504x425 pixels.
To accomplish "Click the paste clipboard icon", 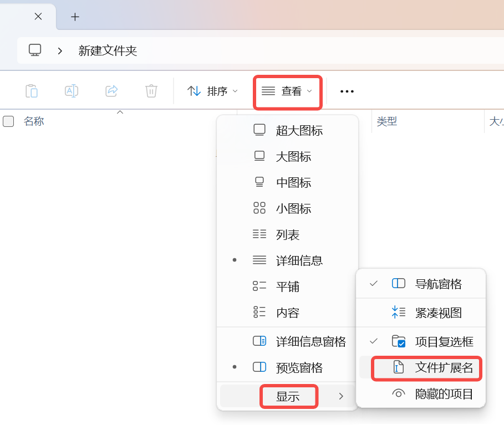I will tap(32, 91).
